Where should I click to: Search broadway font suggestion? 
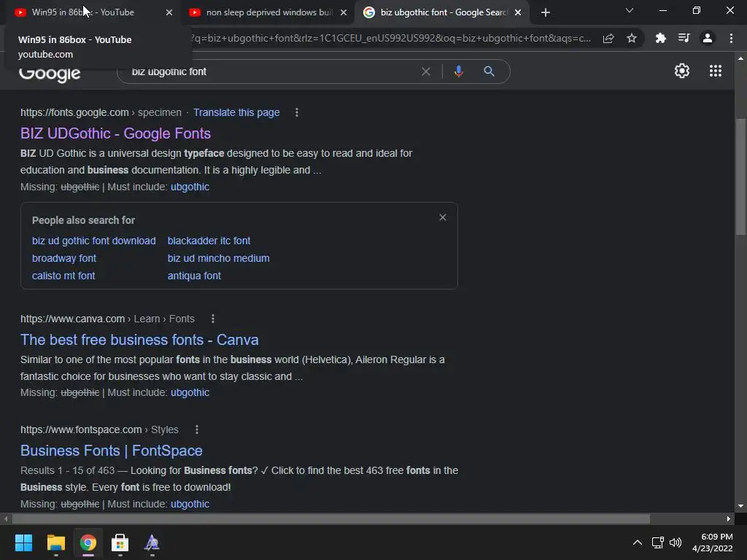point(64,258)
